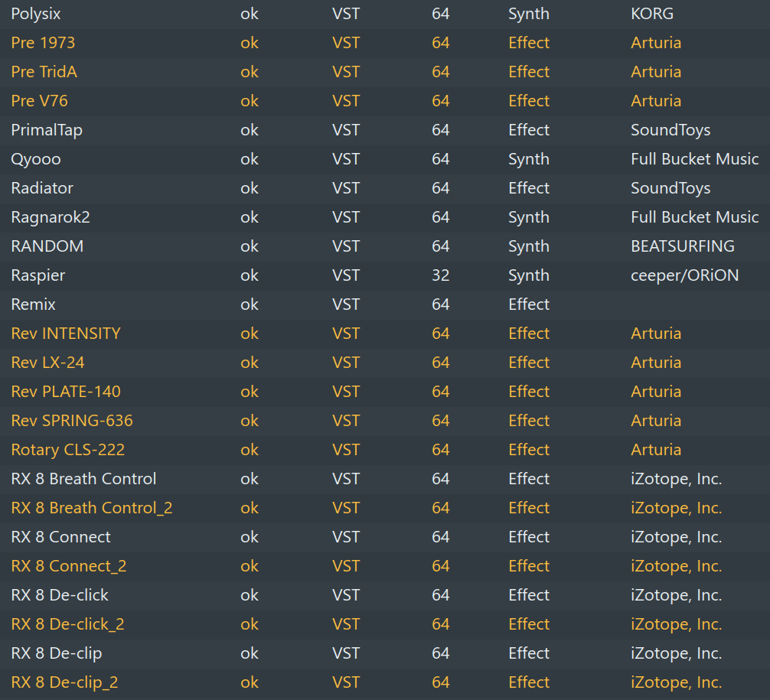
Task: Choose Rev INTENSITY in the list
Action: click(66, 334)
